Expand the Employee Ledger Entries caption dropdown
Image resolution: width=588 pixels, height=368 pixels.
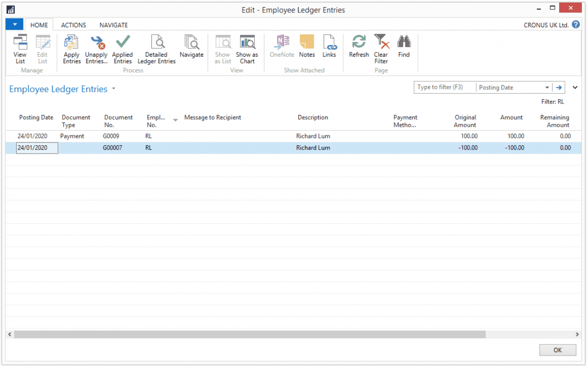113,89
